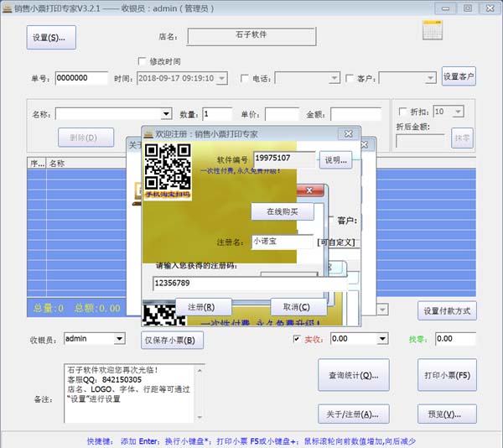This screenshot has width=503, height=448.
Task: Click the 折后金额 field
Action: [x=420, y=141]
